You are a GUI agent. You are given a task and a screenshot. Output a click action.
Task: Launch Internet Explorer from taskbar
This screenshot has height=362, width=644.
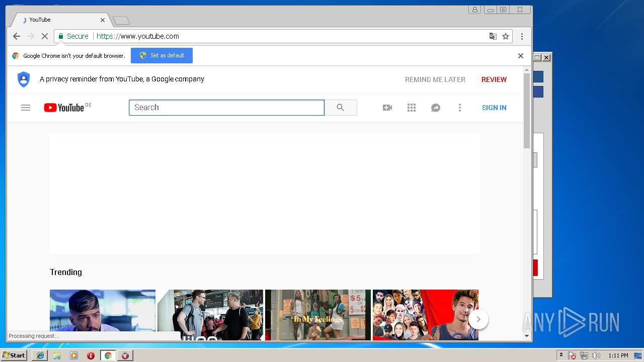(x=40, y=355)
